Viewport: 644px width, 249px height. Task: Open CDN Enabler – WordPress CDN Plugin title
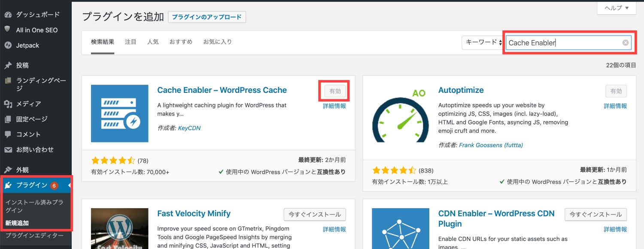[x=496, y=218]
